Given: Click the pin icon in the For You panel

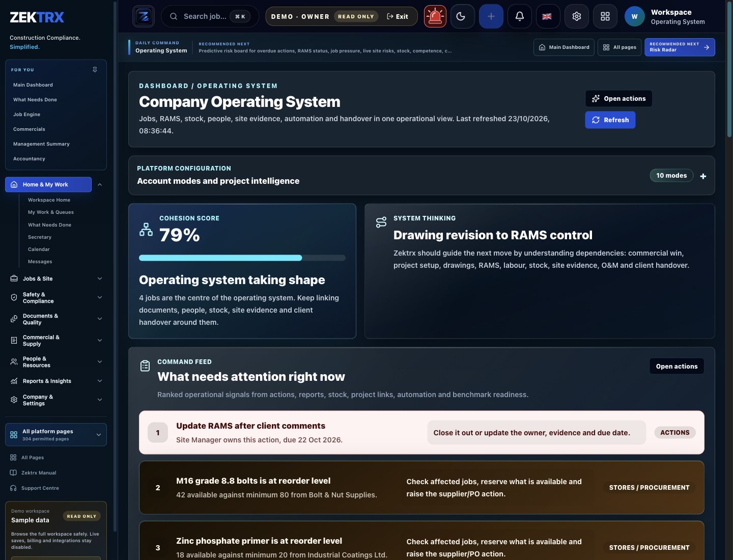Looking at the screenshot, I should coord(95,69).
